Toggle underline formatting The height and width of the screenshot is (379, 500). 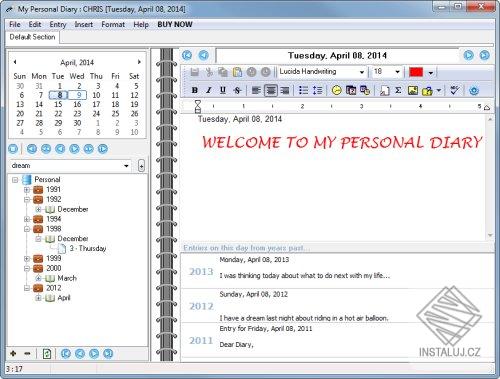[223, 90]
